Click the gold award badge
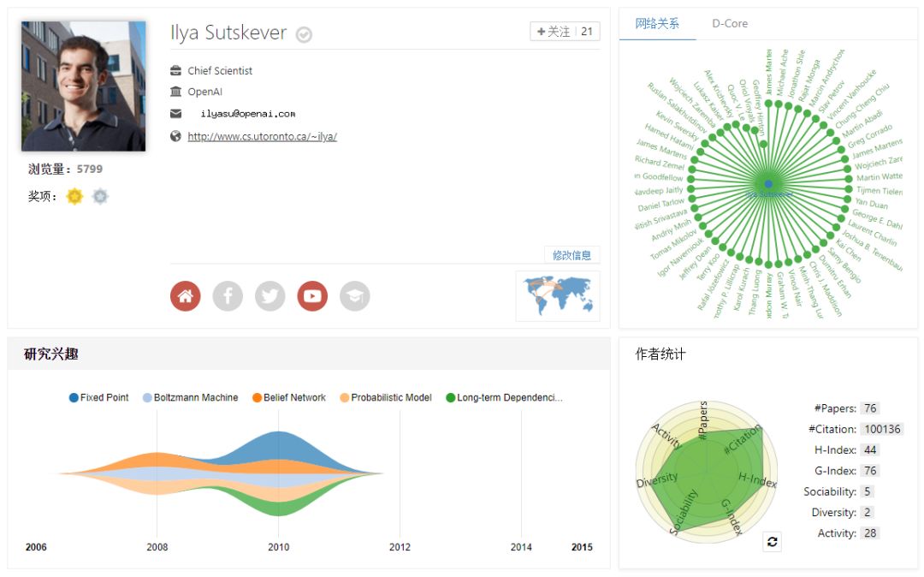 [75, 197]
